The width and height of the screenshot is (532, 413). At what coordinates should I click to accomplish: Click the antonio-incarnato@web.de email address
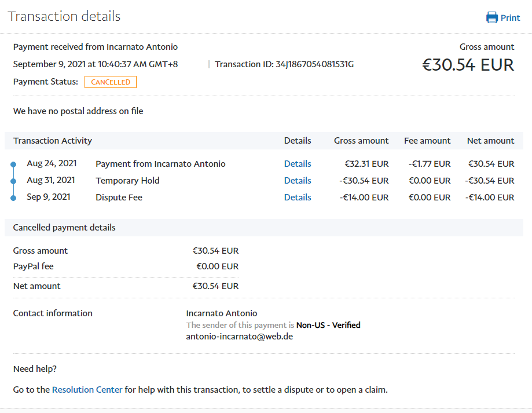[x=240, y=336]
